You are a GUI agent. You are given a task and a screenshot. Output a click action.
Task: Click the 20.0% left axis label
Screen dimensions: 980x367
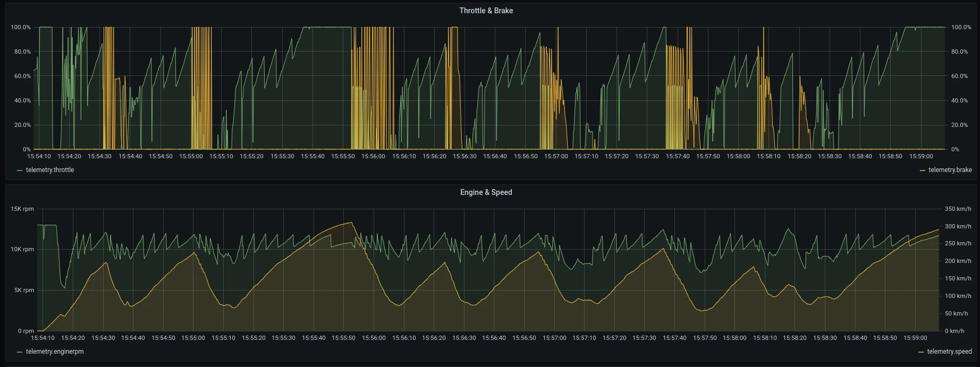22,125
